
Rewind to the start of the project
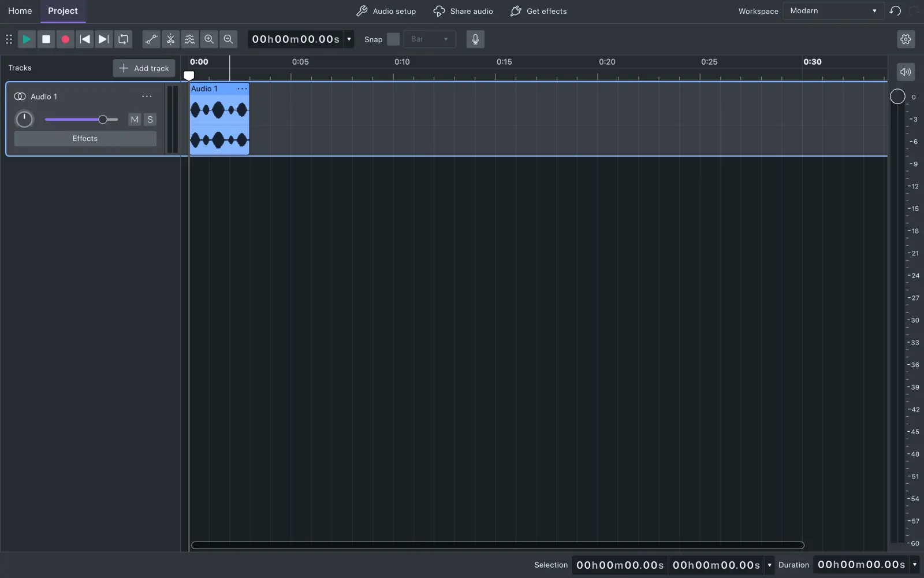point(85,39)
